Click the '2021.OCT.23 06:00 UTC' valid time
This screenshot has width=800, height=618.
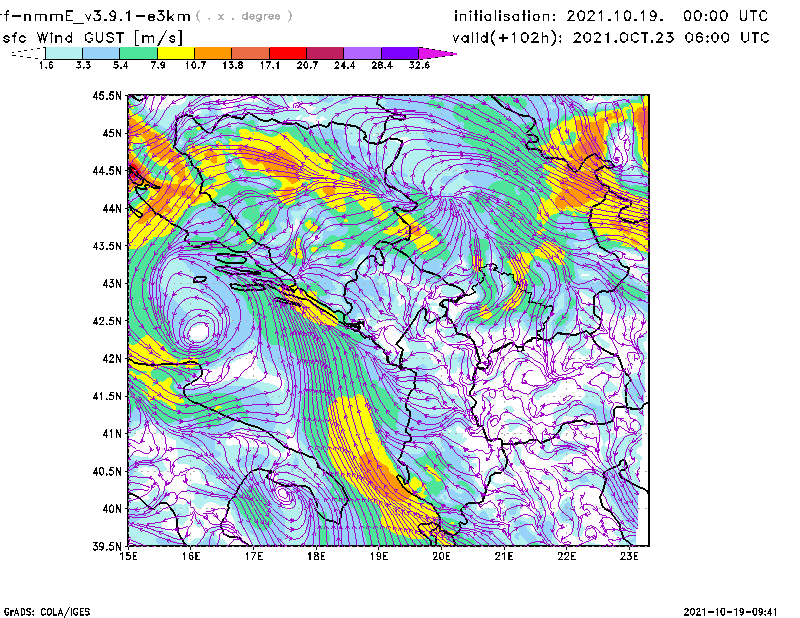pos(671,38)
